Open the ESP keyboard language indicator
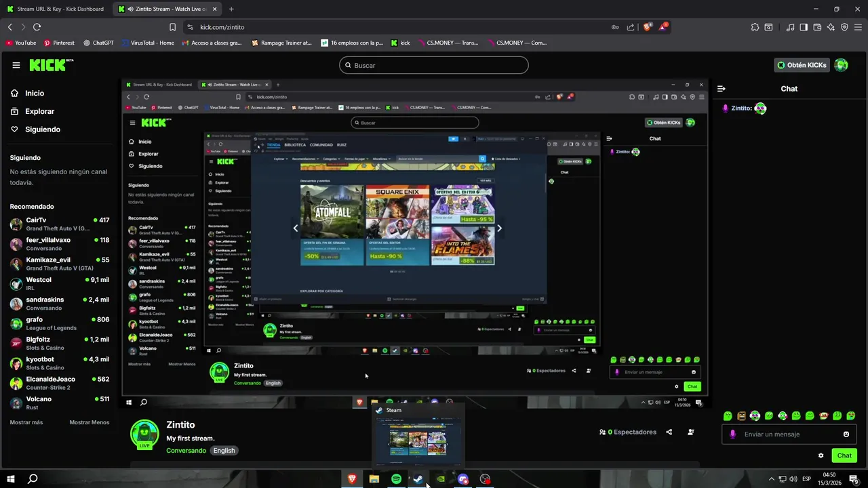 (x=807, y=479)
